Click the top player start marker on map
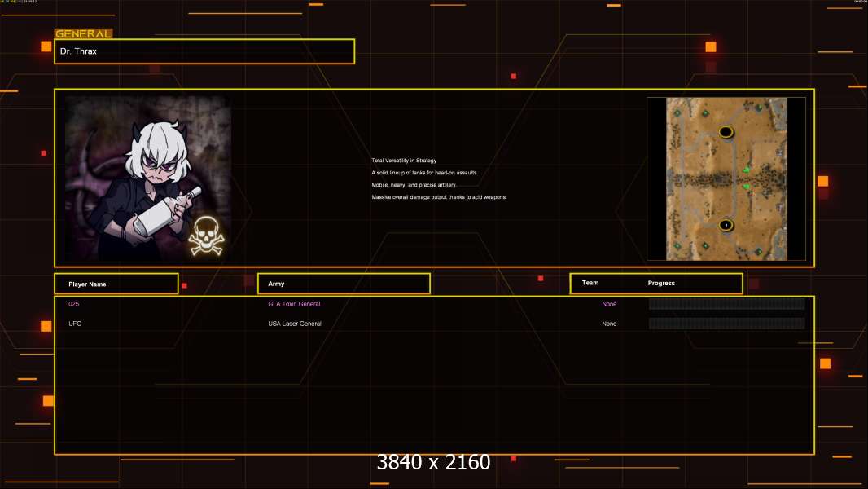 [726, 132]
